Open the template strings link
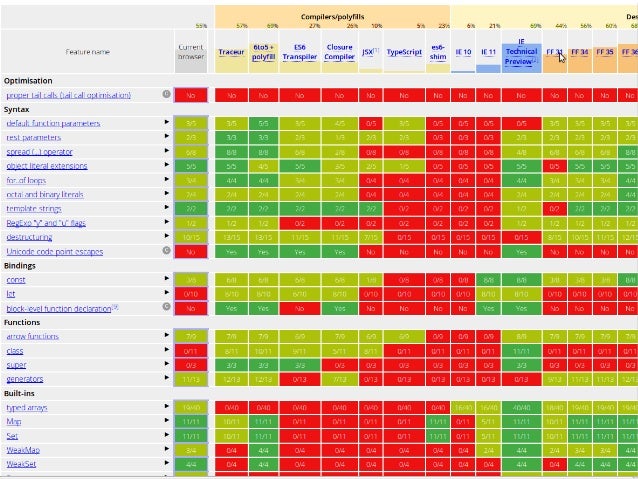Screen dimensions: 638x479 click(34, 208)
